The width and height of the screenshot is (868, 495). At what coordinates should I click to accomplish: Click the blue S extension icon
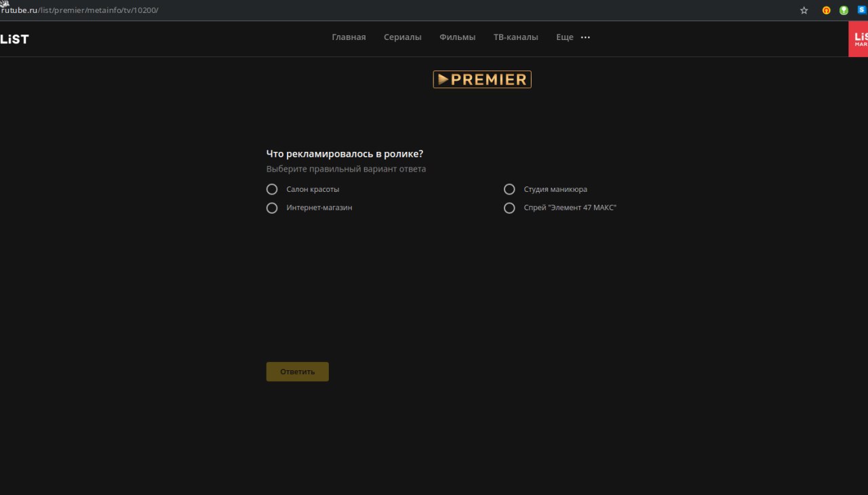tap(862, 10)
